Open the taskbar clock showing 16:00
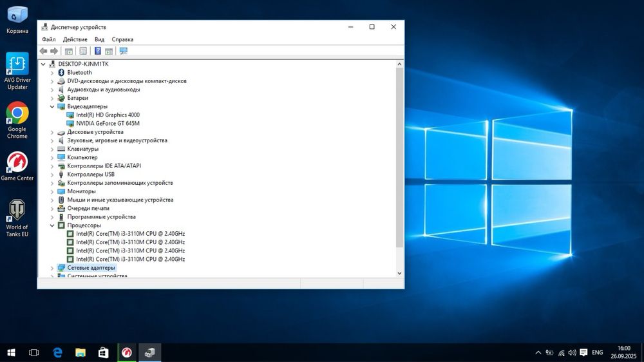Viewport: 644px width, 362px height. pos(623,352)
